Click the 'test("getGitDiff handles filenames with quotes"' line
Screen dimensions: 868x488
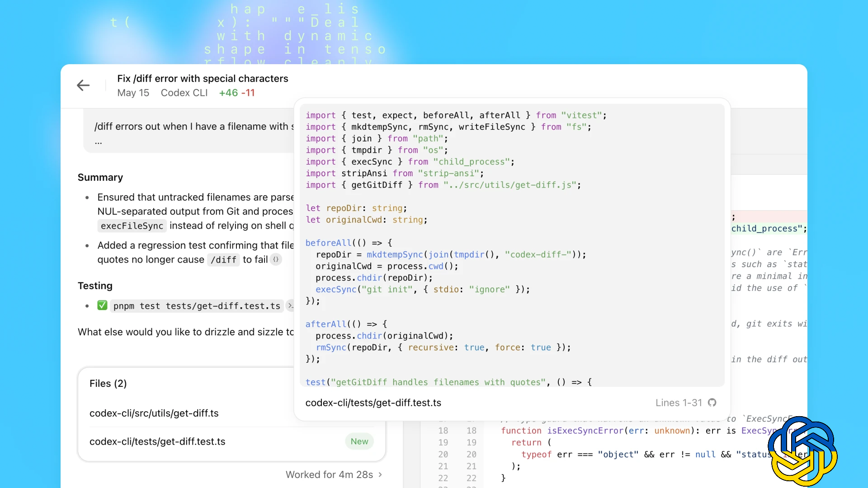tap(448, 382)
